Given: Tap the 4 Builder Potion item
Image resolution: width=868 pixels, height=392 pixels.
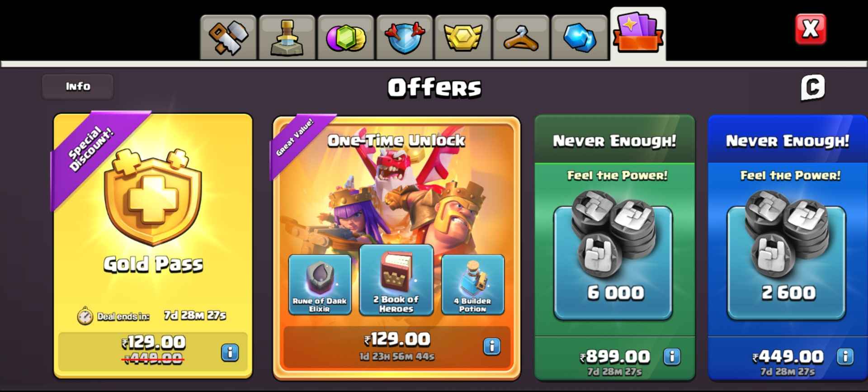Looking at the screenshot, I should click(x=473, y=284).
